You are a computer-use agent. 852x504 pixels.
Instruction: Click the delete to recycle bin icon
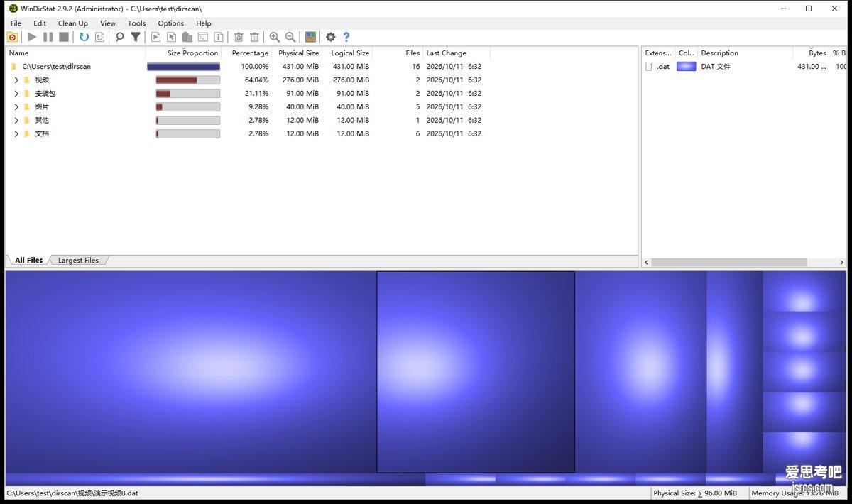(x=239, y=37)
